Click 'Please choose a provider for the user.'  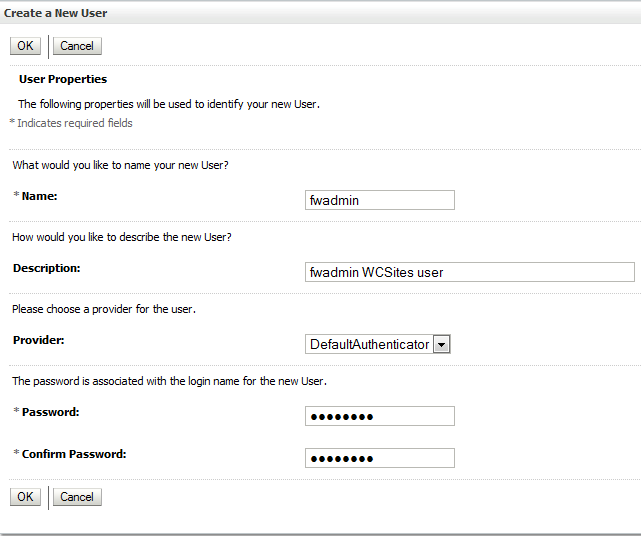[x=104, y=309]
